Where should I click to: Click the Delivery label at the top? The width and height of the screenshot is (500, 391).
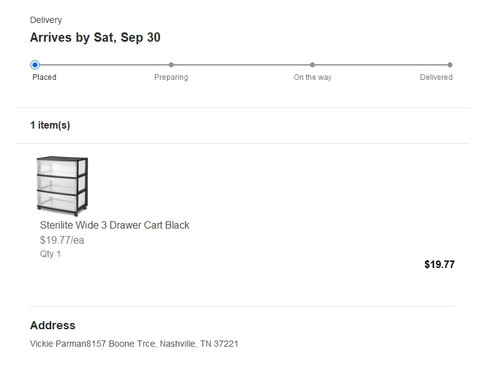(x=46, y=20)
